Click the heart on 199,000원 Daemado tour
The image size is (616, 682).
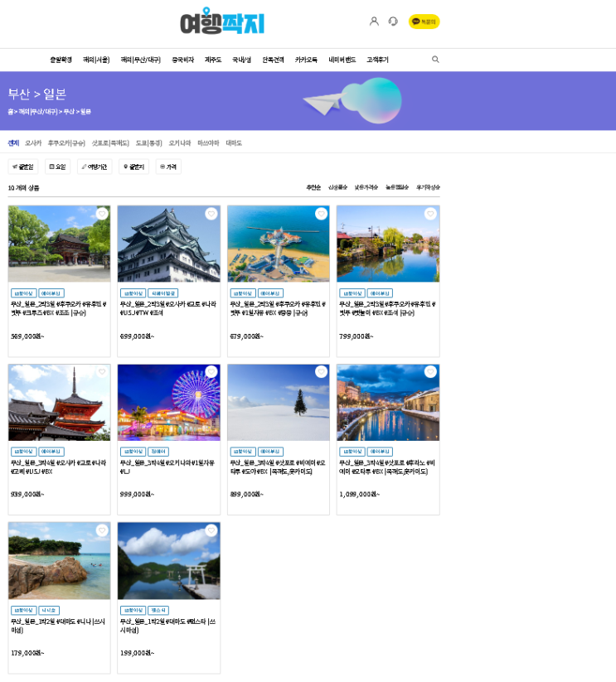tap(211, 530)
